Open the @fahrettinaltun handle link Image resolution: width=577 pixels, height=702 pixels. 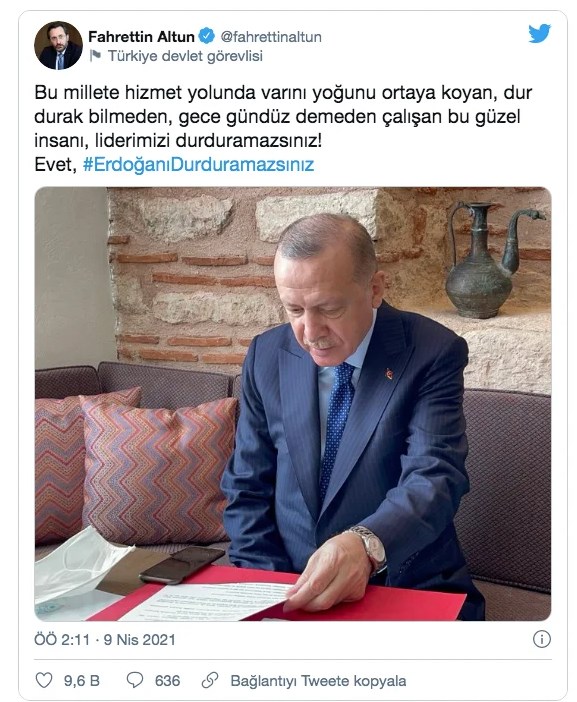[271, 37]
